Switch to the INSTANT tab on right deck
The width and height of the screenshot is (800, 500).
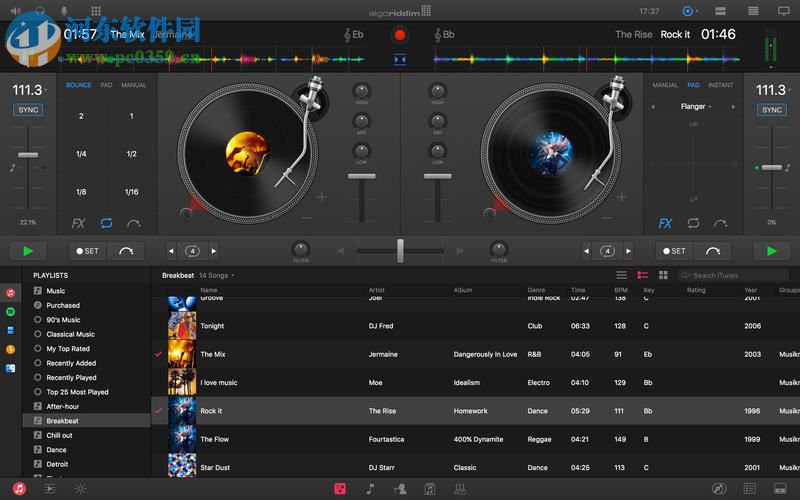pyautogui.click(x=720, y=85)
